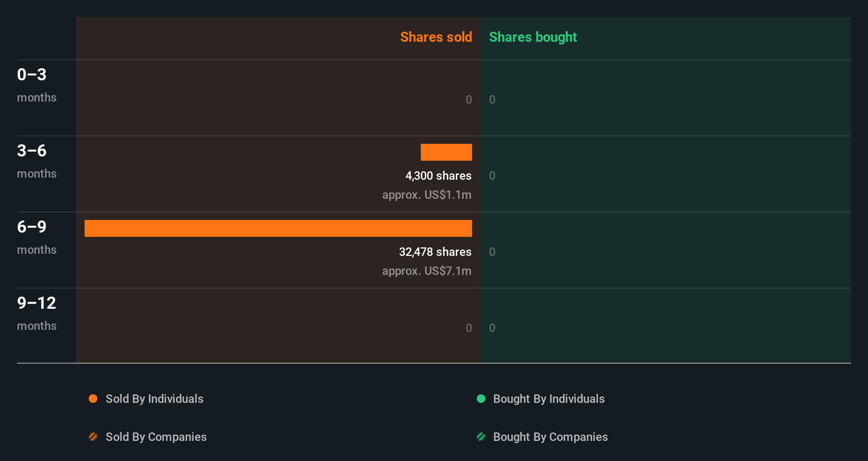
Task: Click the 4,300 shares value
Action: pyautogui.click(x=438, y=176)
